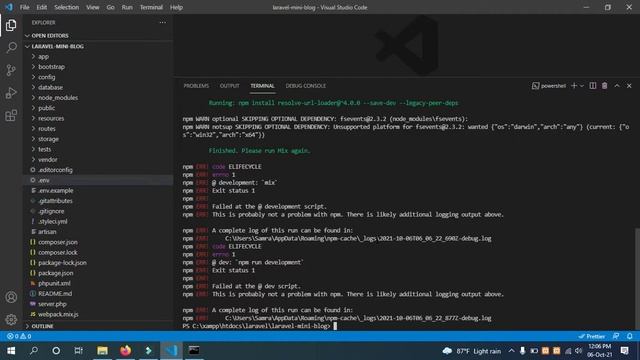The height and width of the screenshot is (360, 640).
Task: Open the README.md file
Action: [x=98, y=293]
